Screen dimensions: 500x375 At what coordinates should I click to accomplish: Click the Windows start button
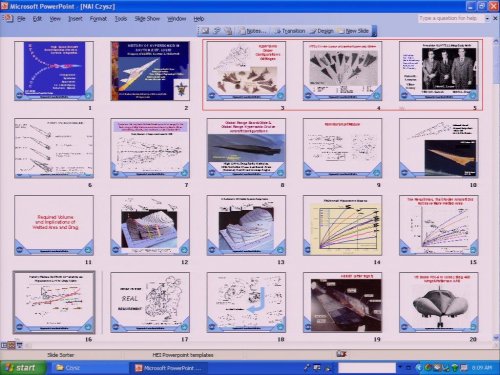click(23, 368)
